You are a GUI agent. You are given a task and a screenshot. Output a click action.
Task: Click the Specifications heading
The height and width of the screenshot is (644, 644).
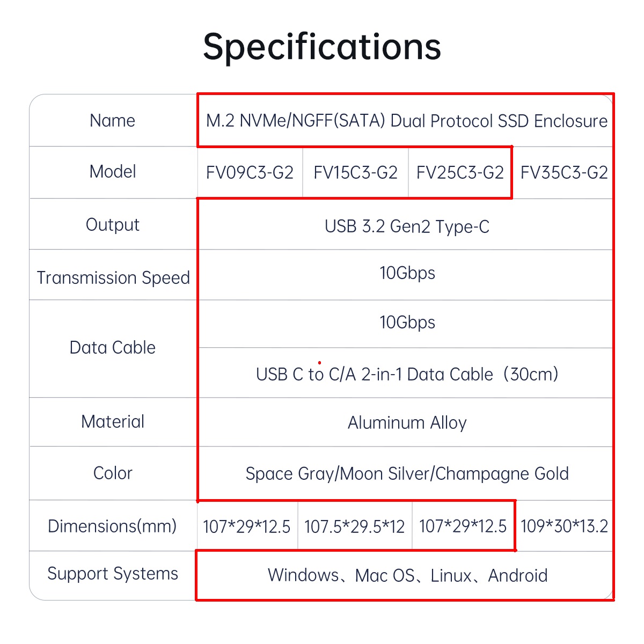pyautogui.click(x=322, y=47)
